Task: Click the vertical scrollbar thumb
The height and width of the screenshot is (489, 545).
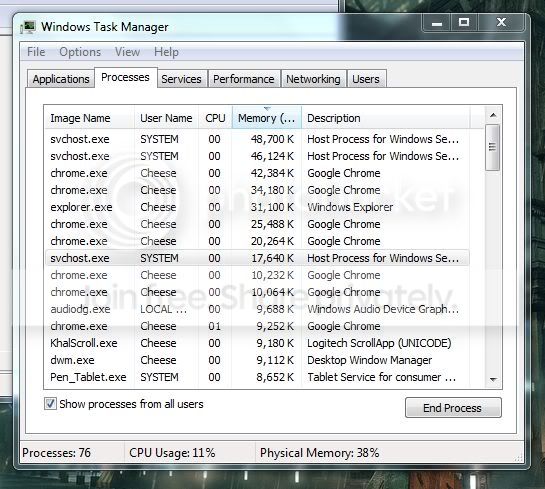Action: tap(493, 147)
